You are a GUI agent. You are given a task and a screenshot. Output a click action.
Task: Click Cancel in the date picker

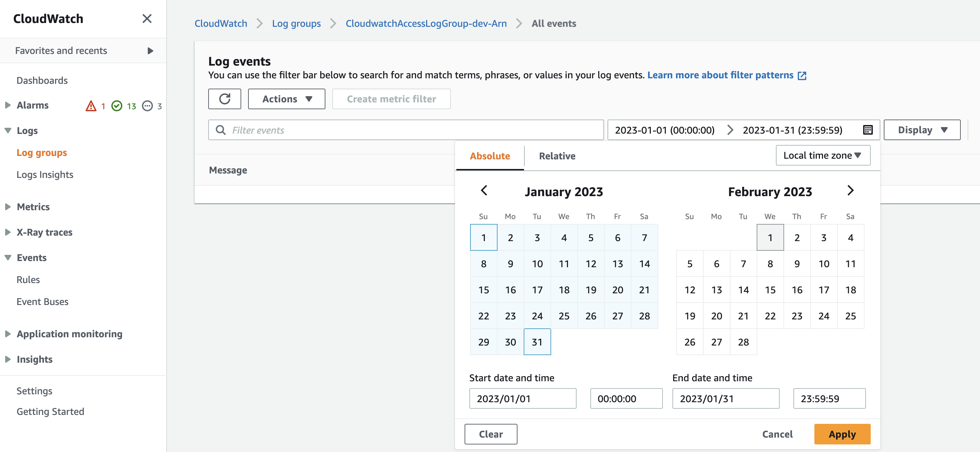coord(777,434)
